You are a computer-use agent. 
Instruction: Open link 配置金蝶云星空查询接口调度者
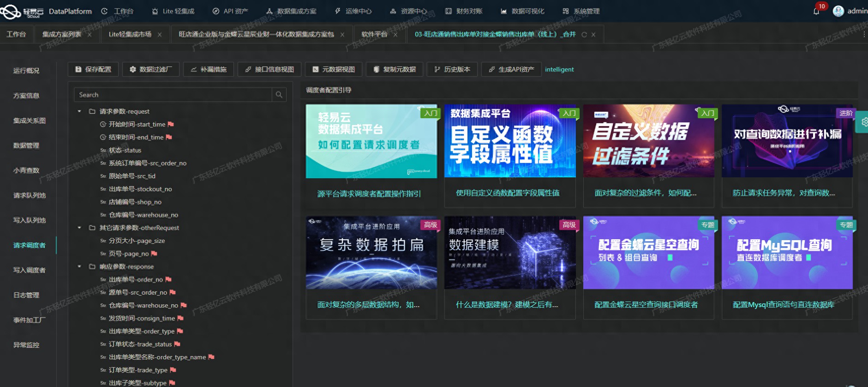(646, 304)
